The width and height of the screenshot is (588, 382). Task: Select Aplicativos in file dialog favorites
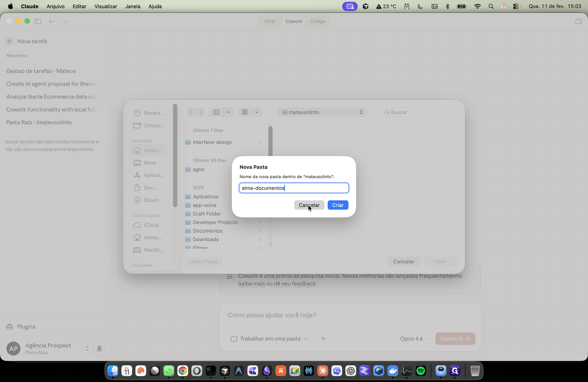point(149,175)
